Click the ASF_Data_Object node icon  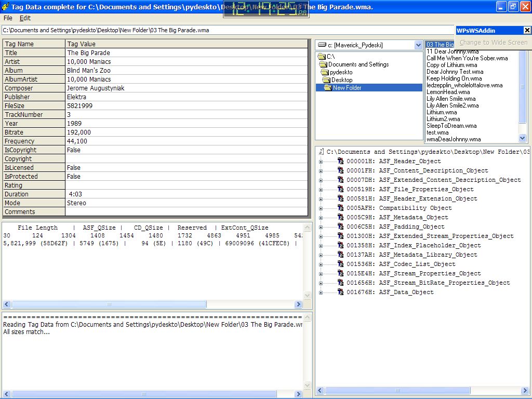click(341, 292)
